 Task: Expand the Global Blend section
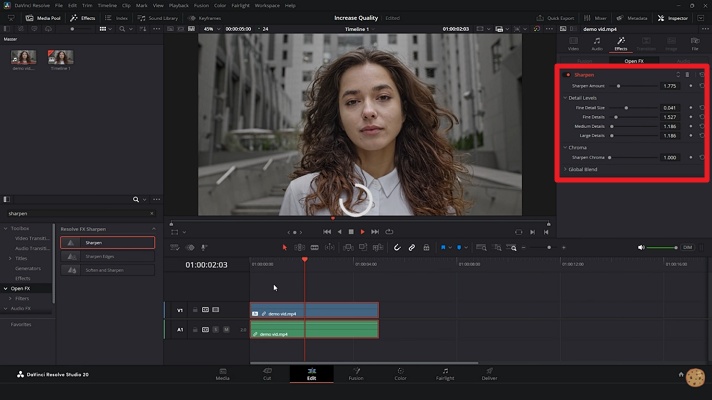click(564, 169)
